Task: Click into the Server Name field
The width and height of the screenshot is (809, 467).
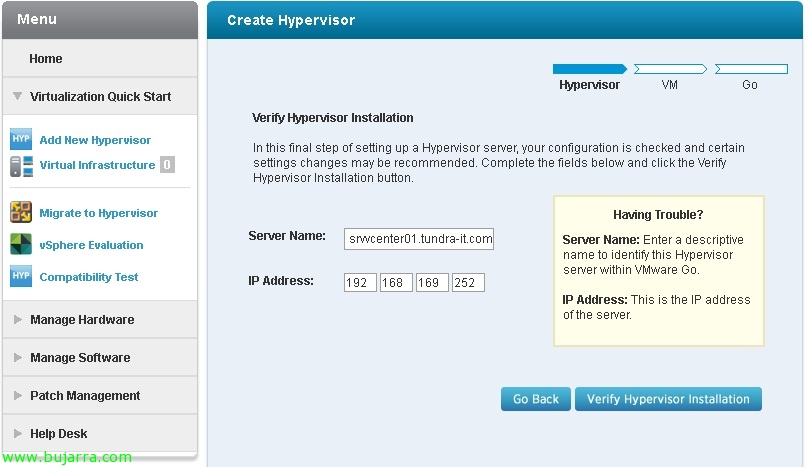Action: click(x=418, y=239)
